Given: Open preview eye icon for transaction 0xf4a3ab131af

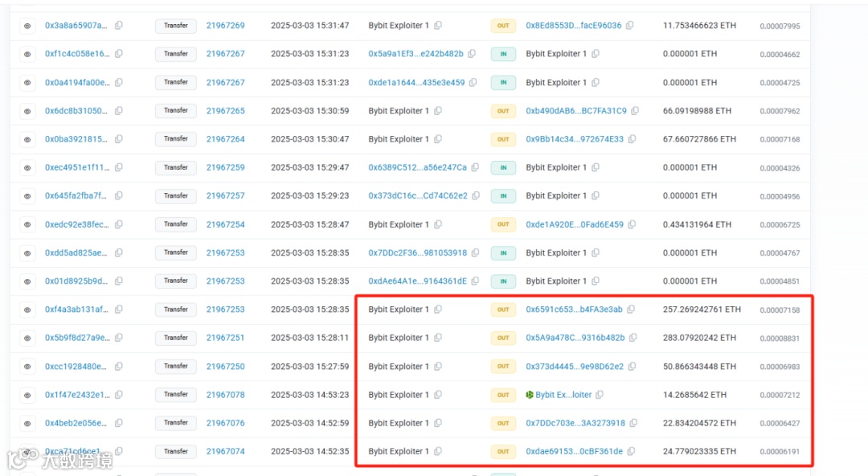Looking at the screenshot, I should [27, 310].
